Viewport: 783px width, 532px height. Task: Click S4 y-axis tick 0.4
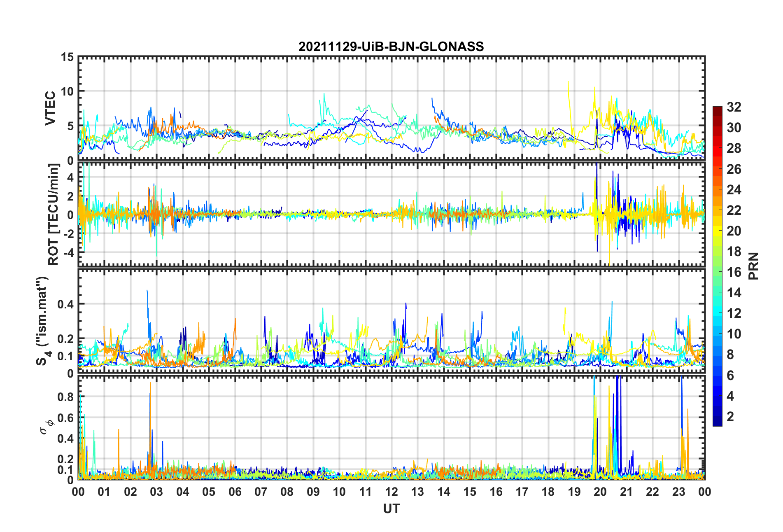65,304
